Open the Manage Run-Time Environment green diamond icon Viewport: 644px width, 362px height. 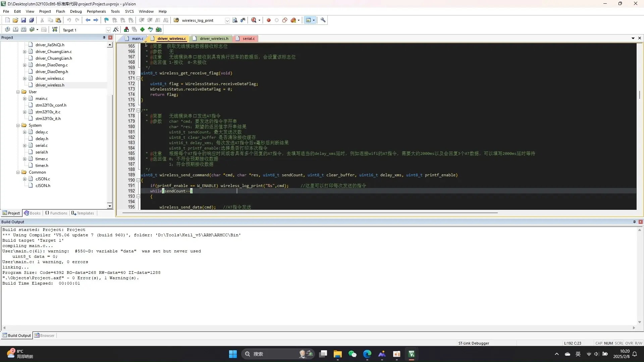pos(143,29)
